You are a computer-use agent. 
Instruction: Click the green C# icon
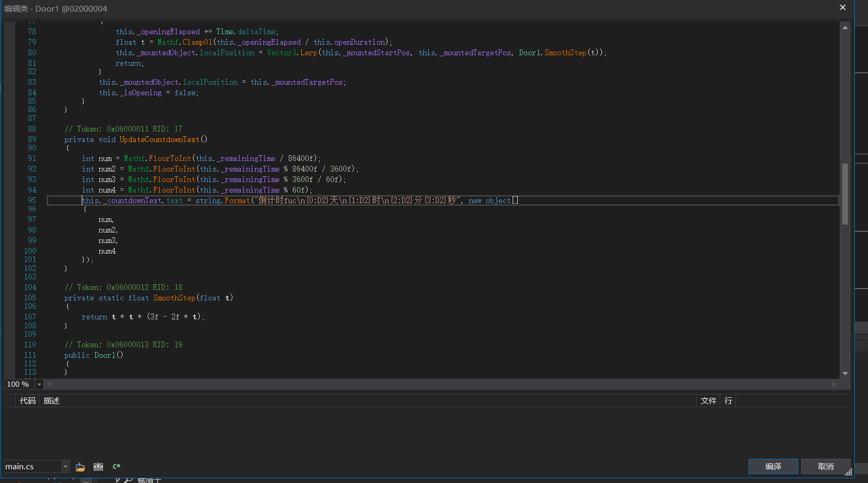pos(116,466)
